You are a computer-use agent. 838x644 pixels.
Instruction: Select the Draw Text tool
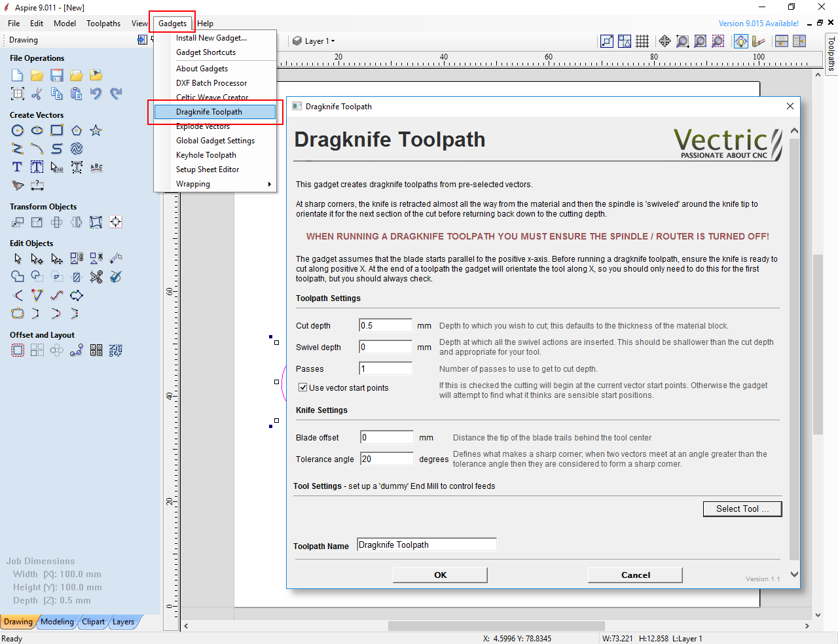click(x=18, y=167)
